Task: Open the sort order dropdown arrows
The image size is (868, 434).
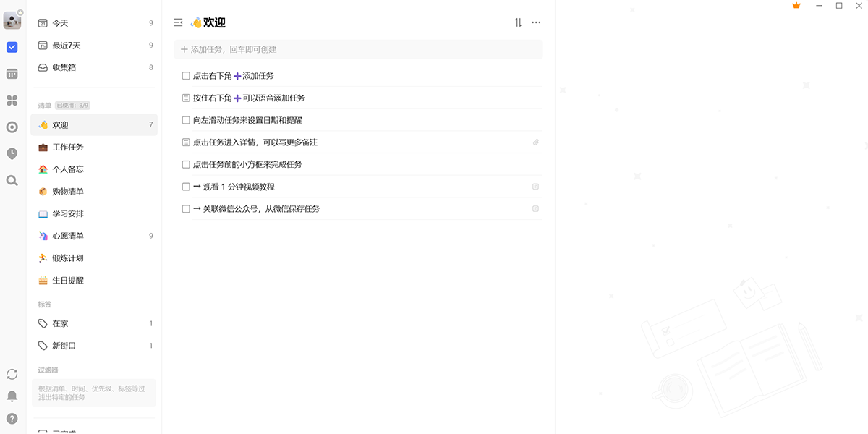Action: 518,22
